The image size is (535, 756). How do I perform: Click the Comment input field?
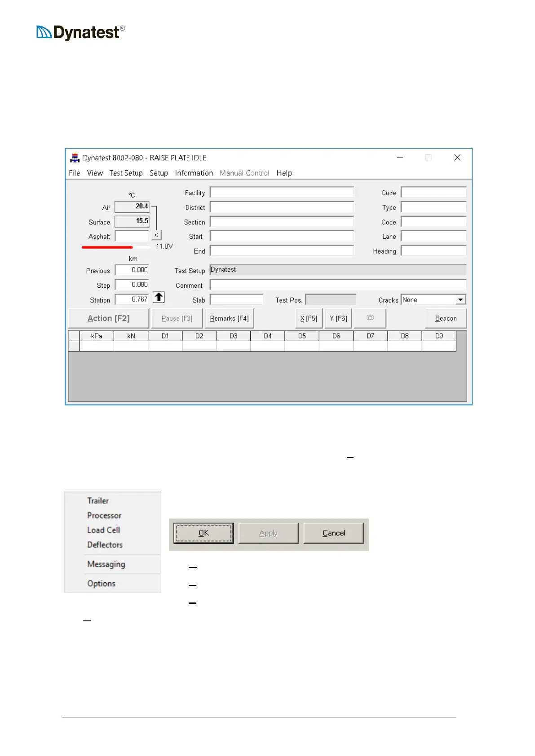click(x=338, y=285)
